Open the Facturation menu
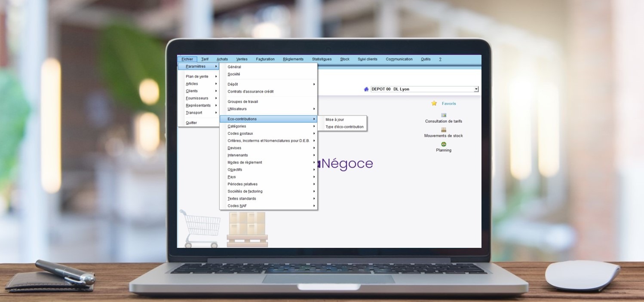Screen dimensions: 644x302 click(x=265, y=59)
